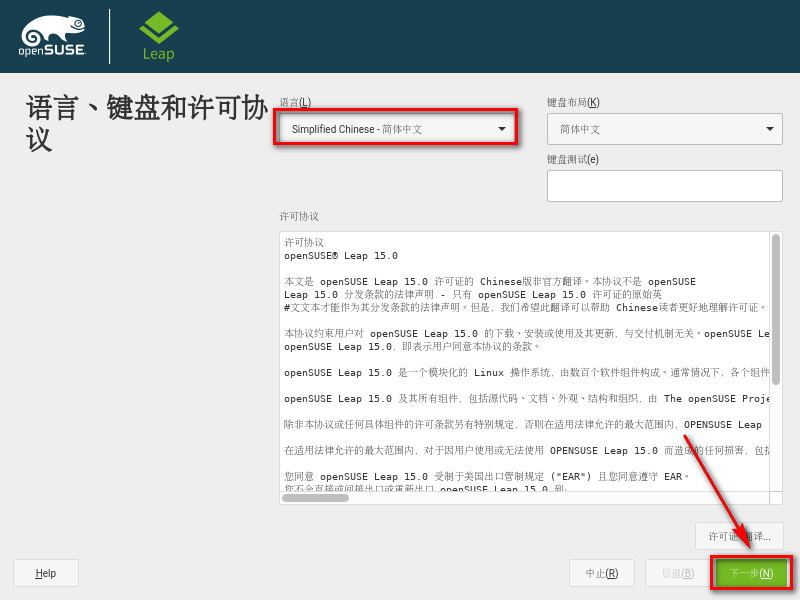
Task: Select the Simplified Chinese language combo box
Action: [395, 127]
